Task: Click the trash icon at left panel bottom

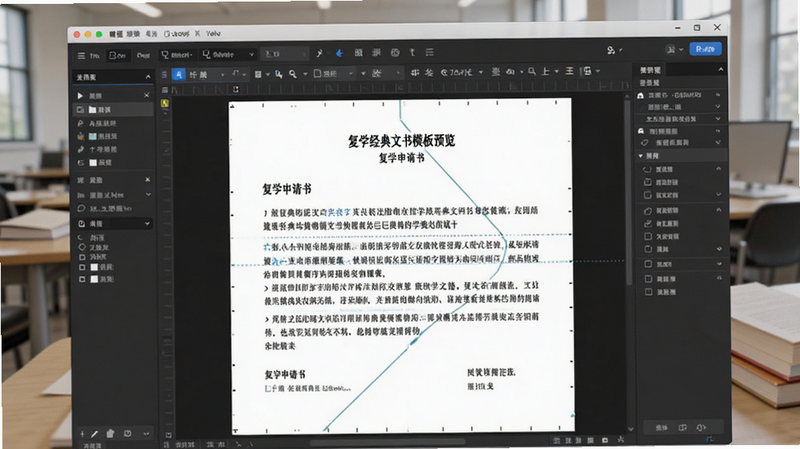Action: click(x=110, y=434)
